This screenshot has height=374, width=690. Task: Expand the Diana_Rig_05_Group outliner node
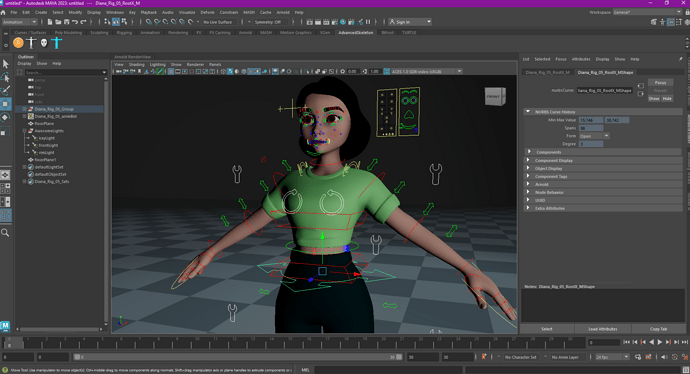[25, 109]
